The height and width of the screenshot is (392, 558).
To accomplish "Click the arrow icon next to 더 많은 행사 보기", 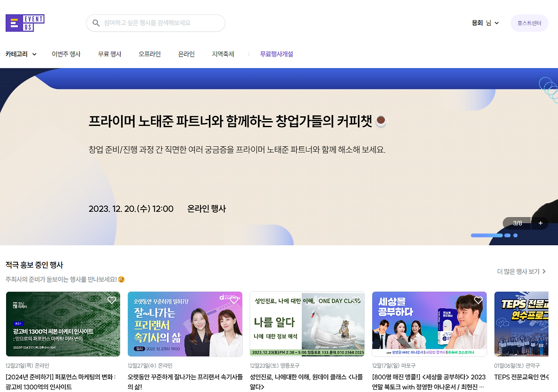I will (545, 271).
